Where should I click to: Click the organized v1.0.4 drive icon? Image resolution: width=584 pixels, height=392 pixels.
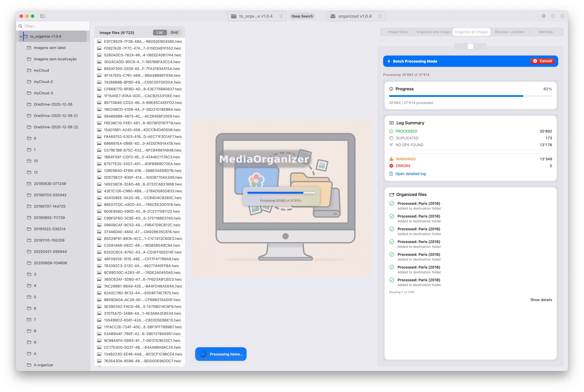pos(333,16)
